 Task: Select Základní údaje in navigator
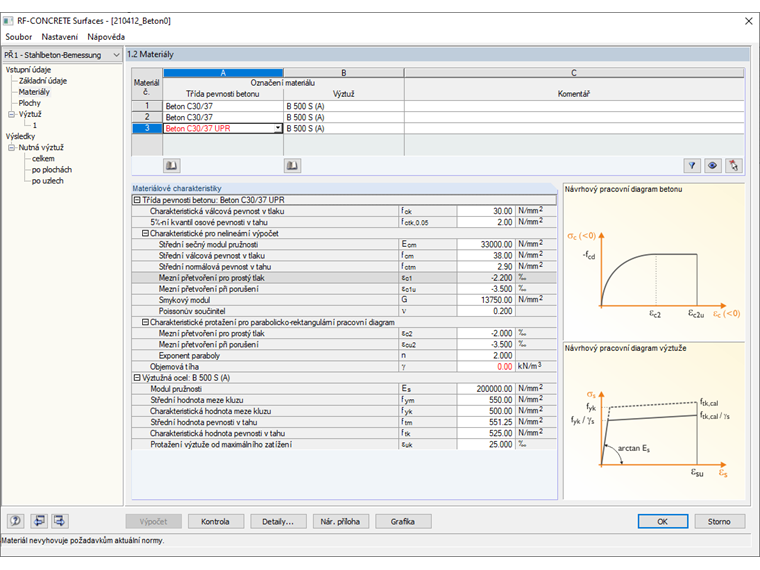point(43,81)
